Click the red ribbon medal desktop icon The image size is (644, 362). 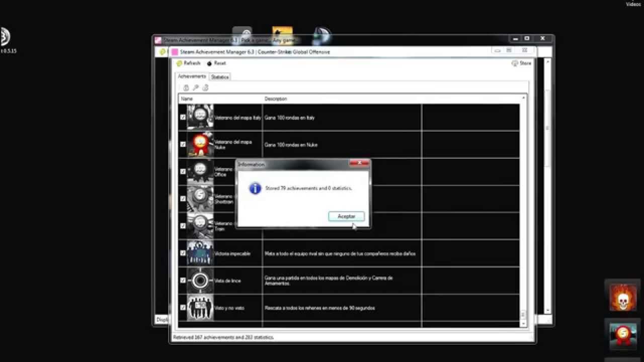coord(623,336)
